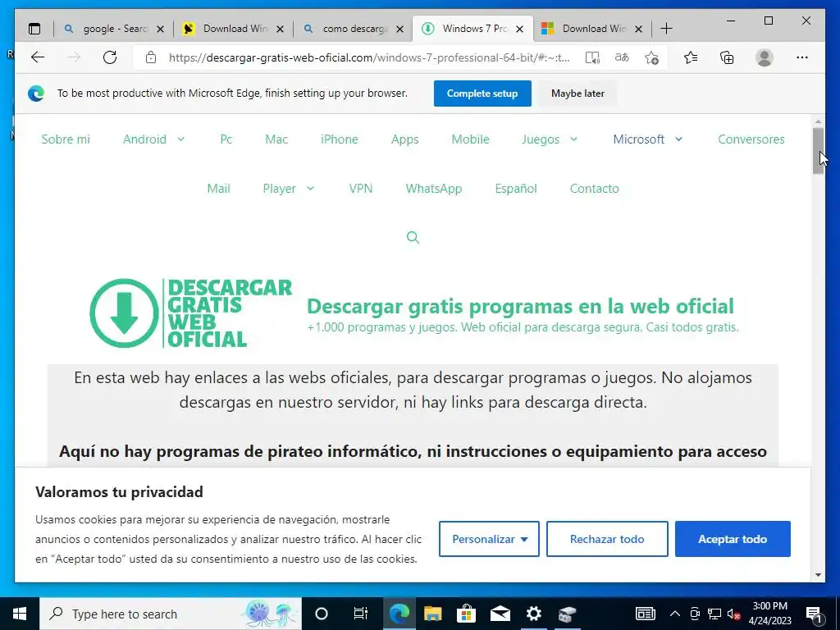Image resolution: width=840 pixels, height=630 pixels.
Task: Close the como descarga tab
Action: (399, 29)
